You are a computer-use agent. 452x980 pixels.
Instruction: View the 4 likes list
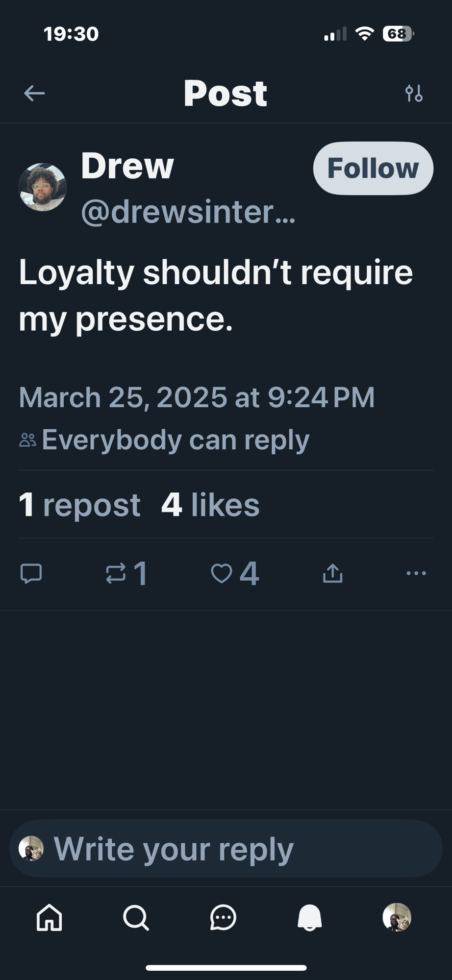[210, 505]
